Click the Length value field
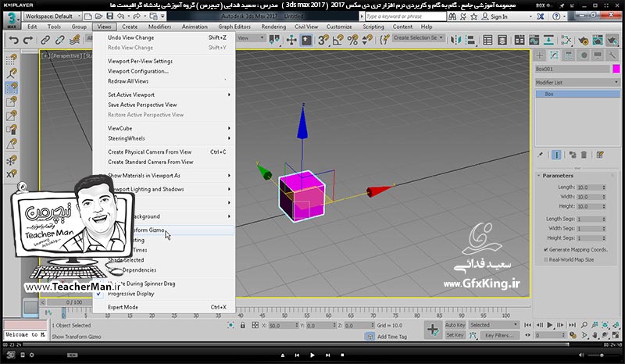Screen dimensions: 625x364 [x=589, y=187]
